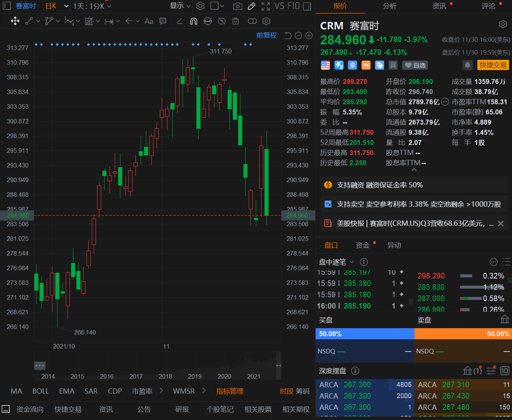Toggle right side panel icon

pyautogui.click(x=307, y=6)
